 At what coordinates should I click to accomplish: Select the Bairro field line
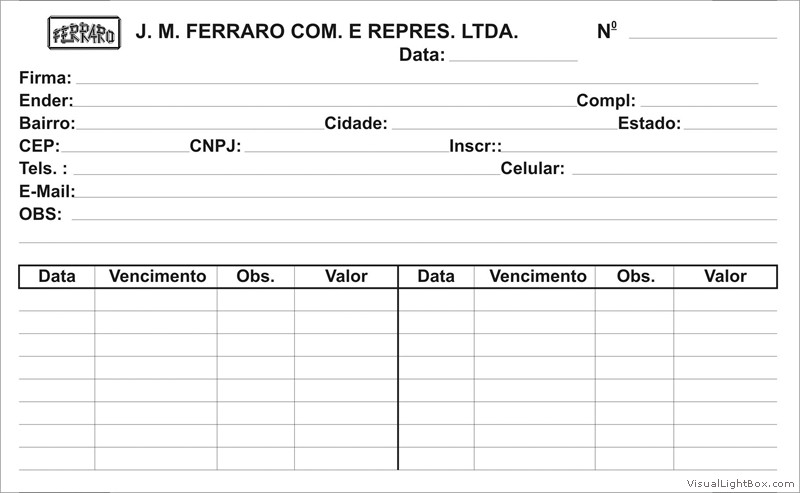(200, 123)
